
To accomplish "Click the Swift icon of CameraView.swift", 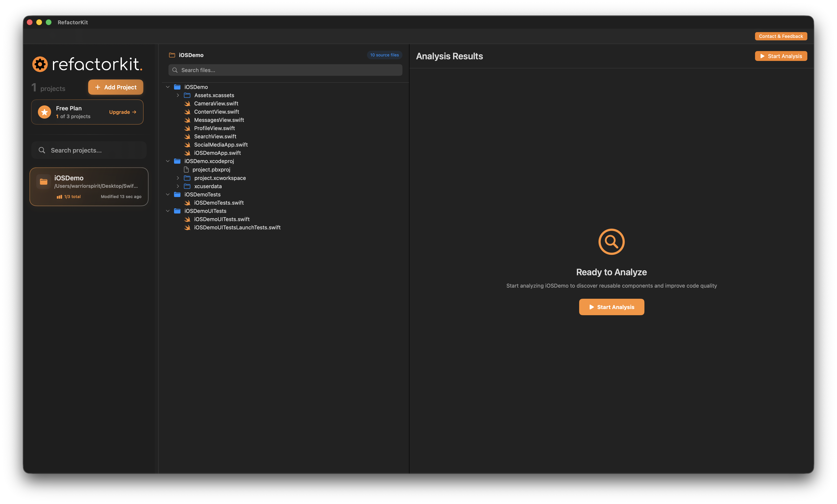I will pyautogui.click(x=187, y=103).
